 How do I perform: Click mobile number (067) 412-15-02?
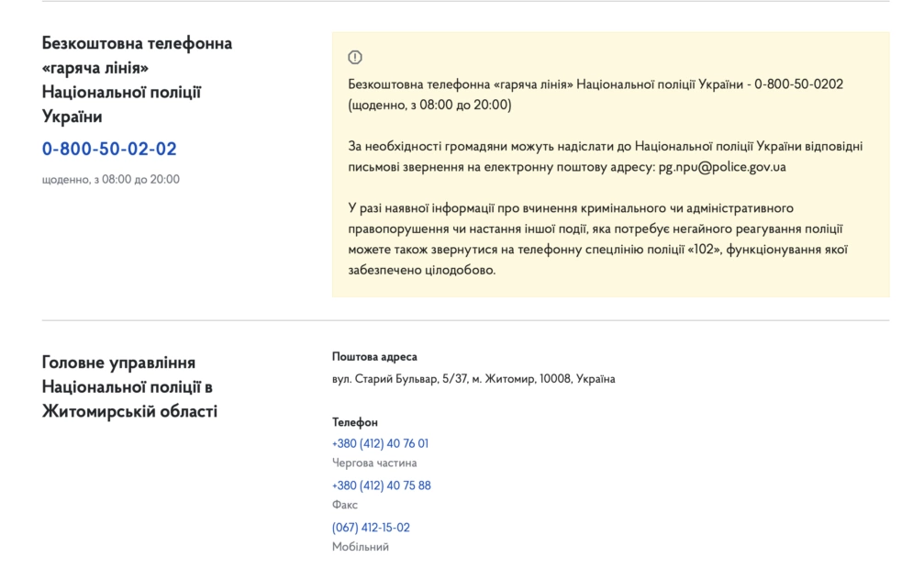pyautogui.click(x=371, y=527)
